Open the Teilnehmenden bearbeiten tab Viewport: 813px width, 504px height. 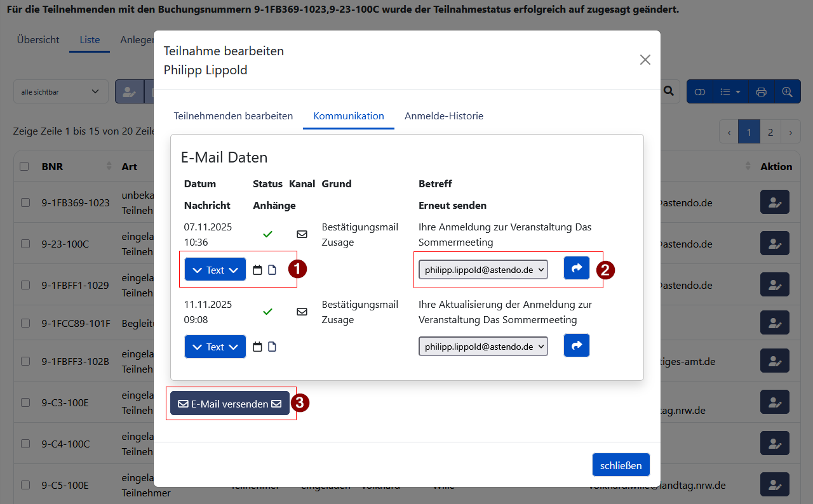coord(233,116)
